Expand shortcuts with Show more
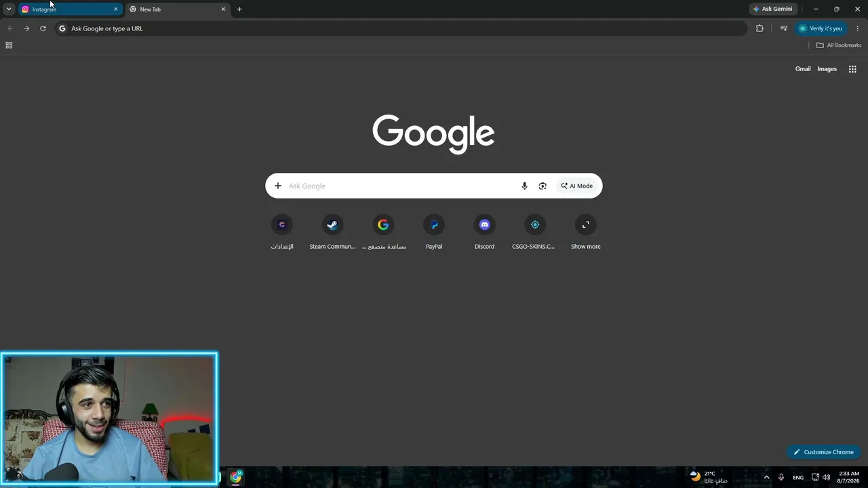This screenshot has height=488, width=868. pyautogui.click(x=586, y=232)
